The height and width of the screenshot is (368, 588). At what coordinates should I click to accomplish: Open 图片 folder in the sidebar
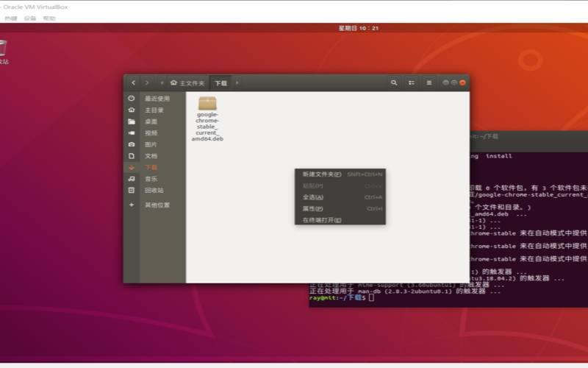click(154, 144)
